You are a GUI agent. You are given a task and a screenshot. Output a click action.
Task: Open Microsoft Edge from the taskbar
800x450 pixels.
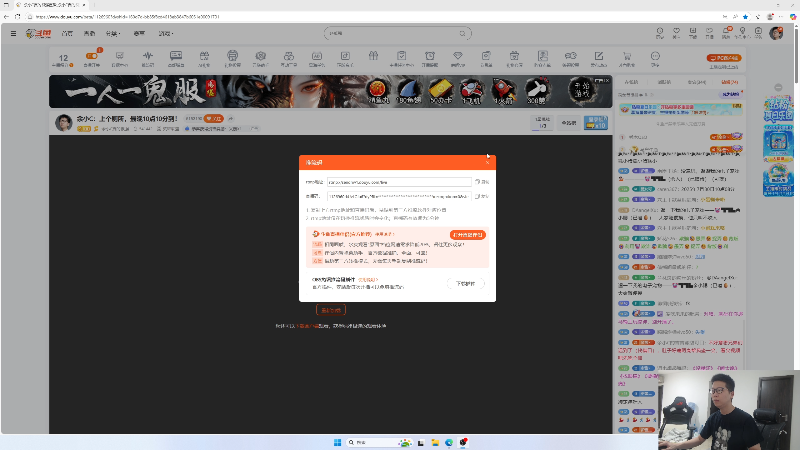(x=449, y=442)
